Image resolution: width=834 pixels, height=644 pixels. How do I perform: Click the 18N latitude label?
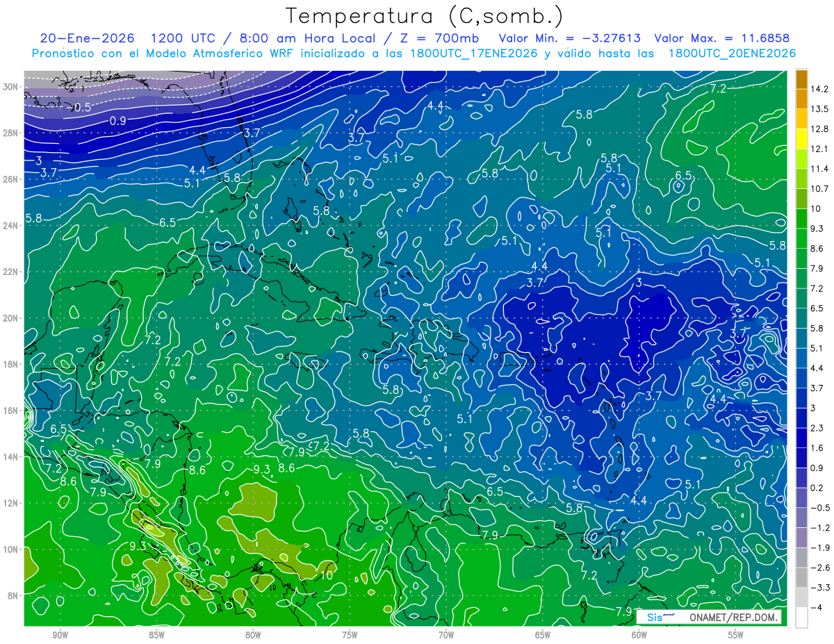[12, 364]
